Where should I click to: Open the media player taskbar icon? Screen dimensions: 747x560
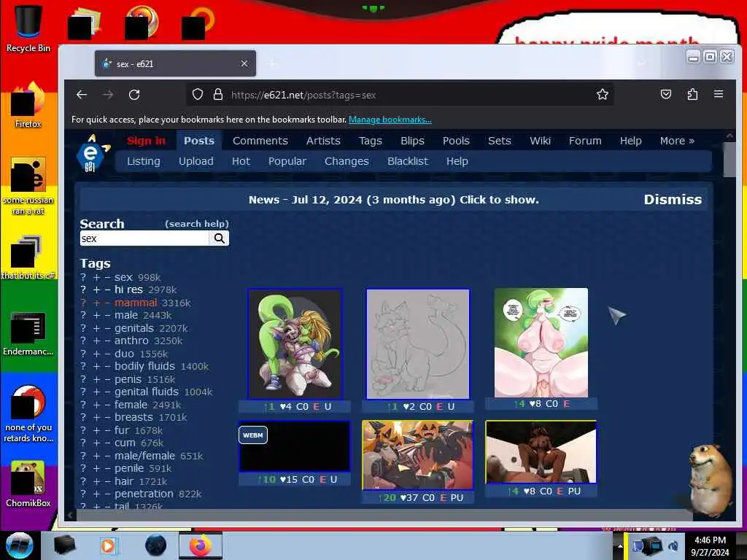tap(109, 545)
